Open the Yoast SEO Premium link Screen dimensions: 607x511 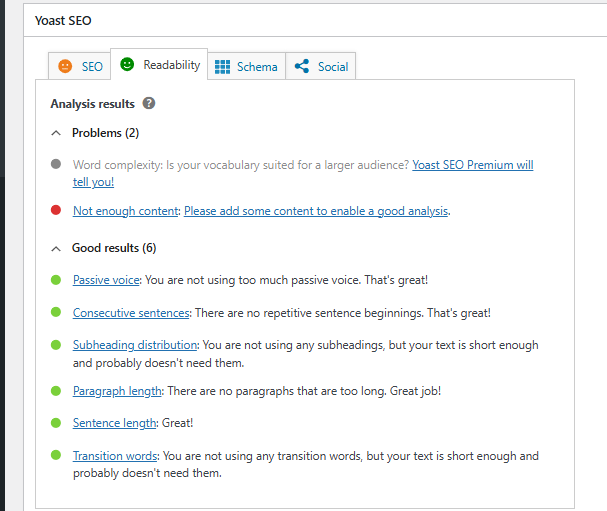pos(472,165)
